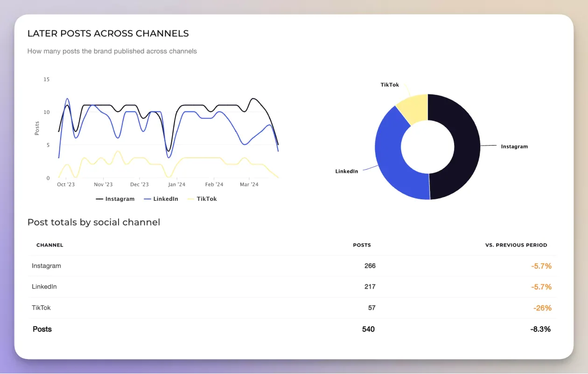Click the Nov '23 axis label
588x374 pixels.
103,184
